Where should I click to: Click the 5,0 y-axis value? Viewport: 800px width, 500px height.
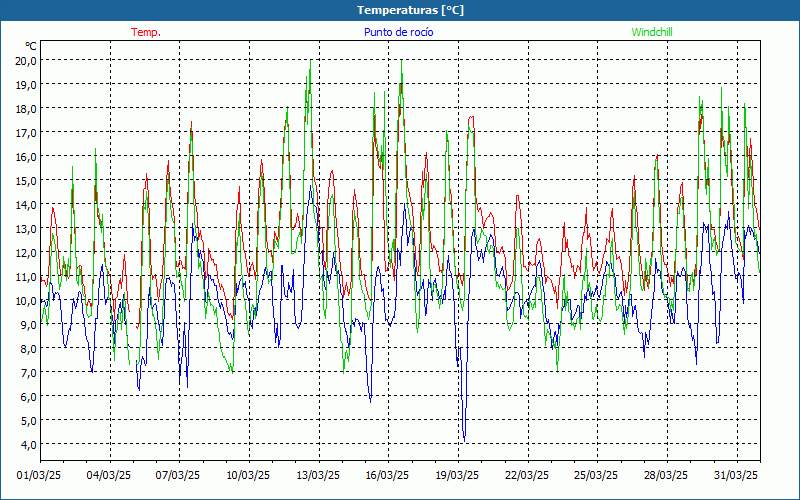click(x=28, y=420)
